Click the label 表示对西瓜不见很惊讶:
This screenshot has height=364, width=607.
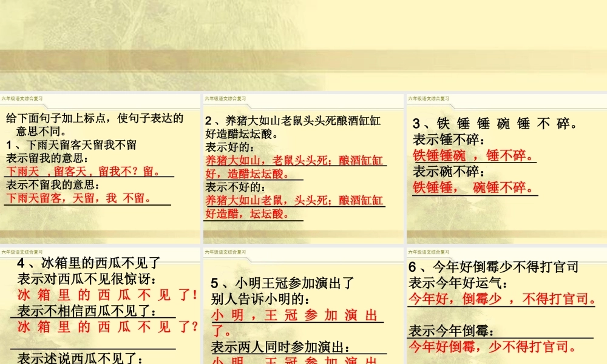coord(87,279)
